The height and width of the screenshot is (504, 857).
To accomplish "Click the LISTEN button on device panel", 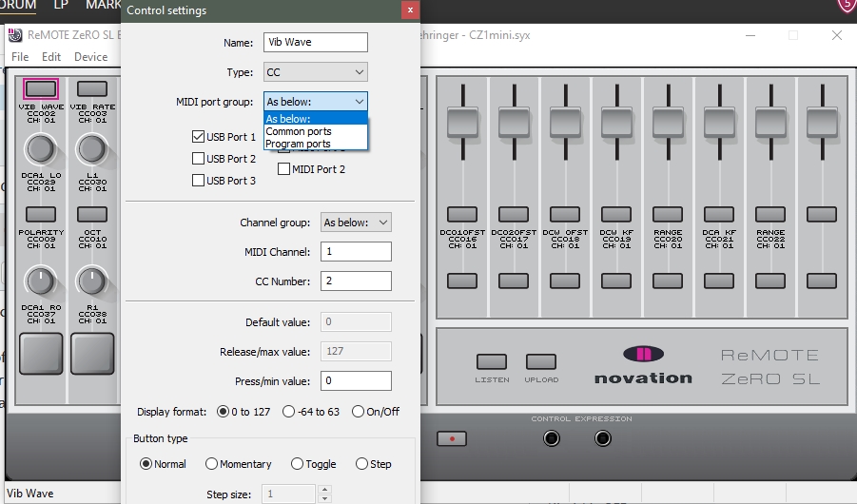I will [492, 361].
